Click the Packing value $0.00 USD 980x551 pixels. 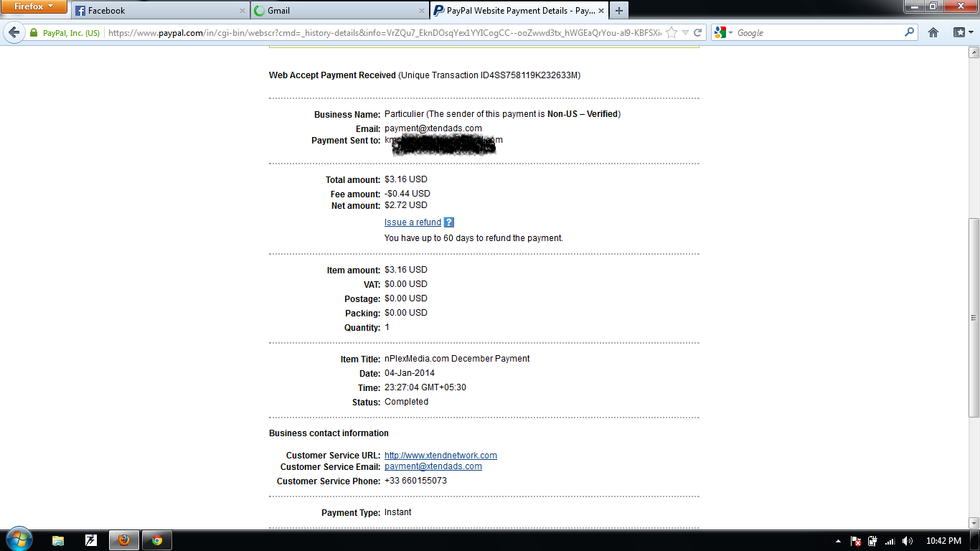click(x=406, y=313)
